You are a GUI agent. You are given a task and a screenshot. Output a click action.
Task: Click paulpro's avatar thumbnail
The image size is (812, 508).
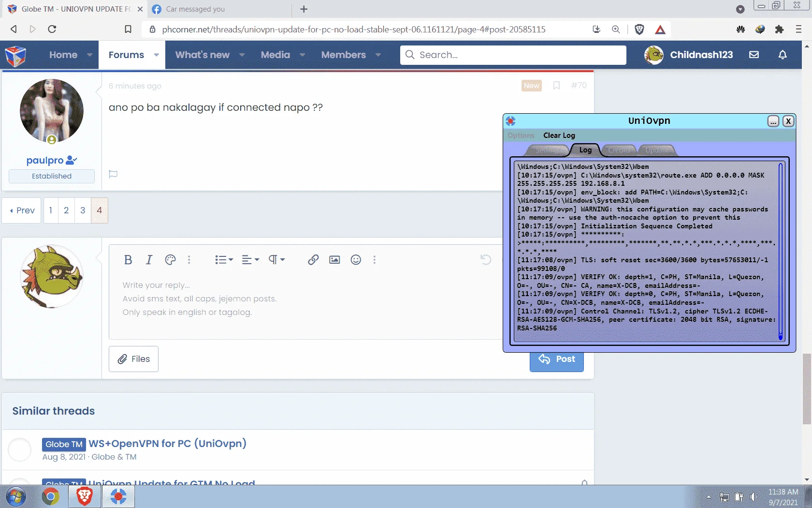pyautogui.click(x=52, y=111)
